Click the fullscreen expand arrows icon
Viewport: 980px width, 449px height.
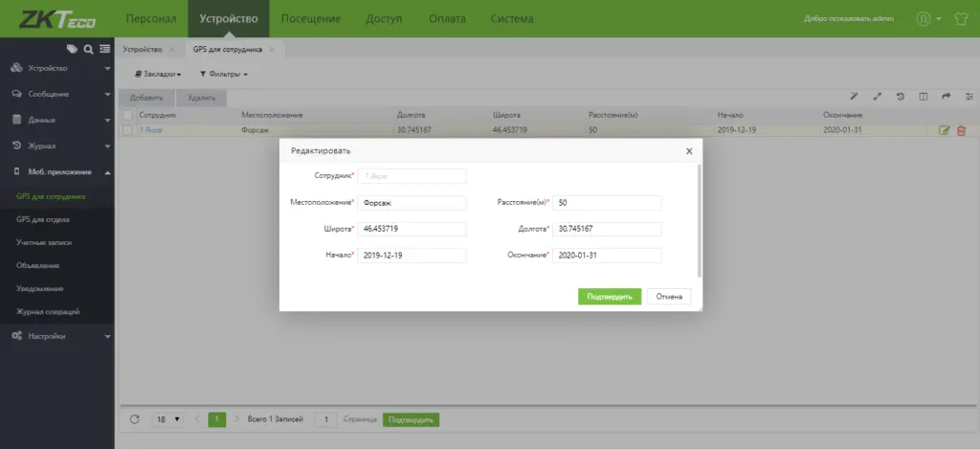(x=877, y=97)
